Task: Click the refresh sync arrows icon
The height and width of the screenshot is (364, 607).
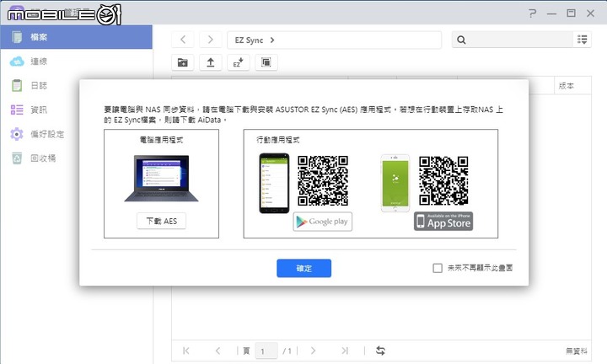Action: click(380, 351)
